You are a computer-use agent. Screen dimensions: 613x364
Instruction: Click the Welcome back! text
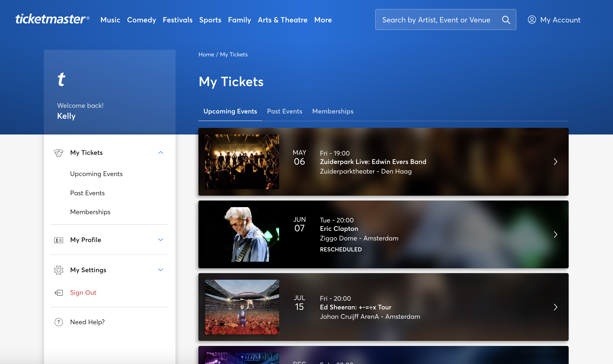tap(80, 106)
